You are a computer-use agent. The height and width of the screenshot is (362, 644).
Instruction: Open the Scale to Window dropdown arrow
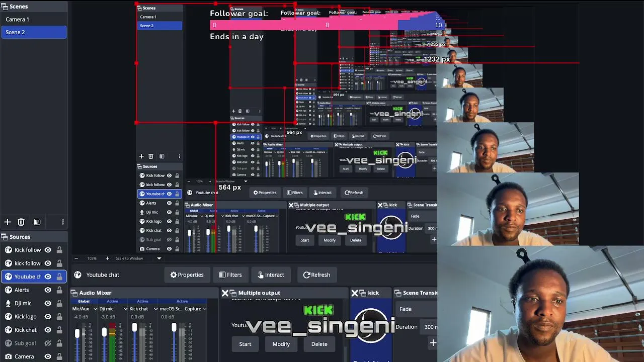pos(159,258)
